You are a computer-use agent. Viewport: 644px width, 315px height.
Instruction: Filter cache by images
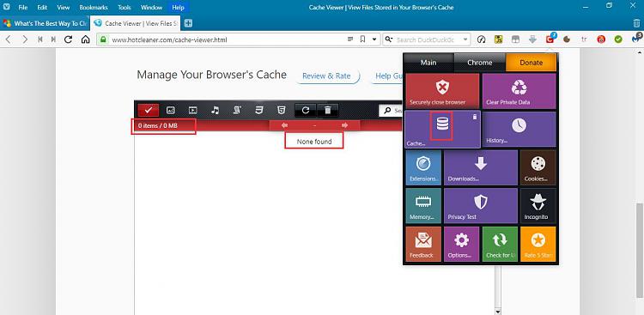pyautogui.click(x=171, y=110)
